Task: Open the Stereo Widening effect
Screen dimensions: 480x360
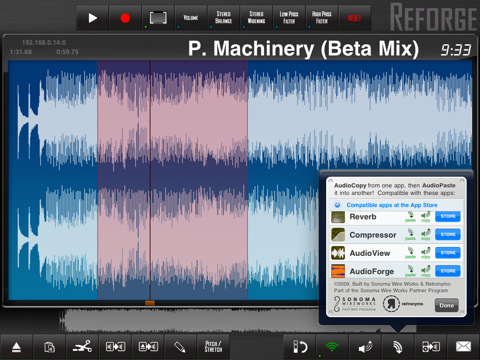Action: (256, 18)
